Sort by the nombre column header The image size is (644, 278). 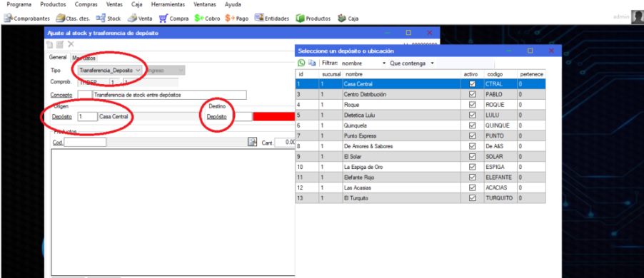[x=402, y=74]
